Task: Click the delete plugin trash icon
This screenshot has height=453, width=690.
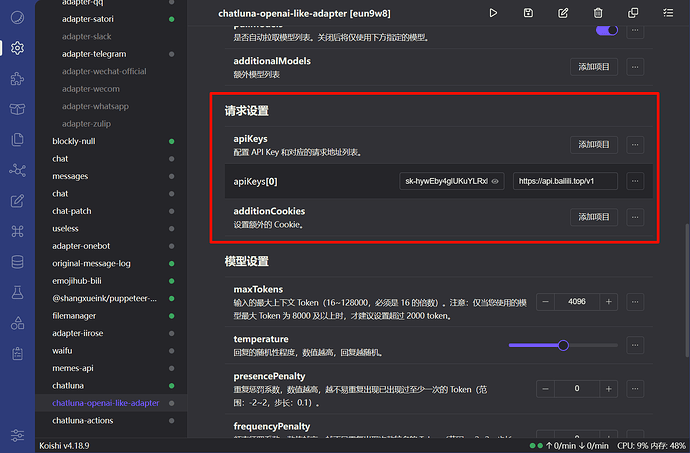Action: (x=598, y=13)
